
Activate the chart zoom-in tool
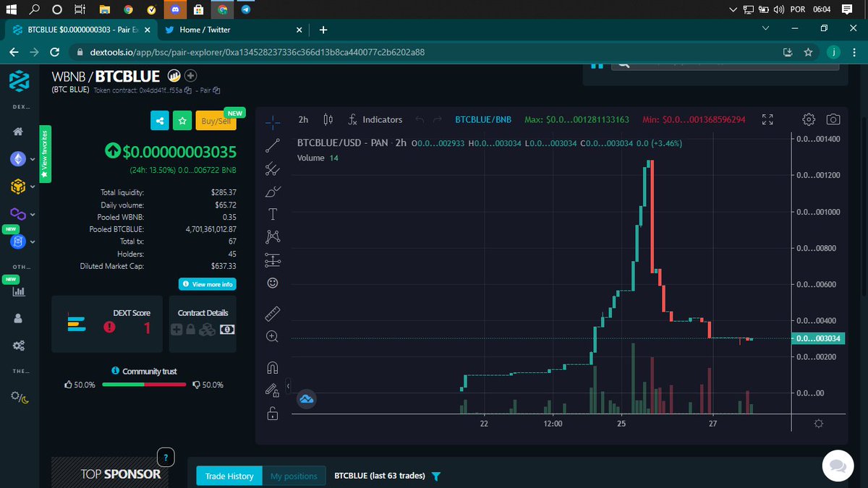coord(273,336)
